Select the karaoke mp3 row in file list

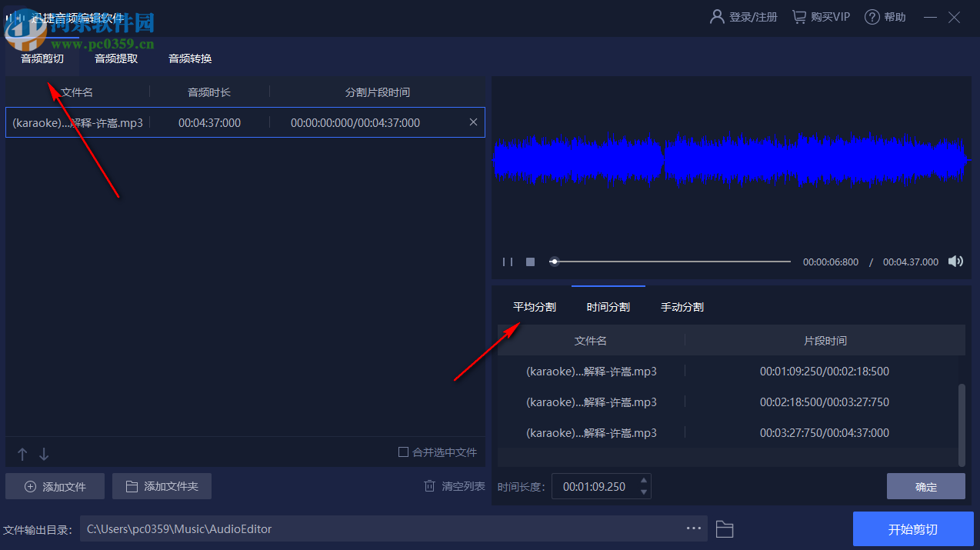(x=245, y=122)
